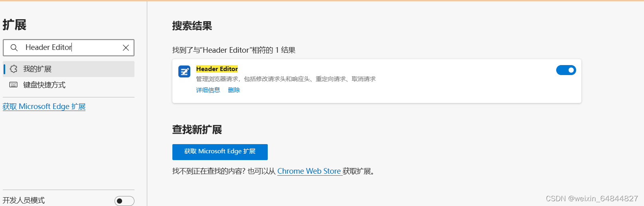Clear the extension search box

(x=126, y=48)
